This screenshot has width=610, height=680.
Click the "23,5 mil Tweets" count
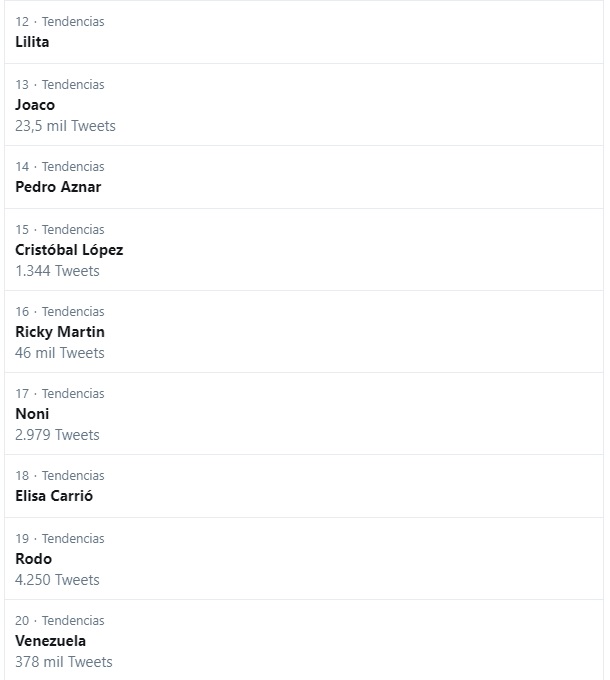click(x=65, y=126)
